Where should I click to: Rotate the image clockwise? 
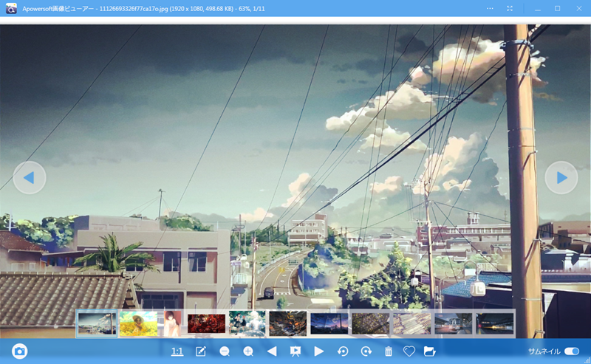[x=366, y=351]
